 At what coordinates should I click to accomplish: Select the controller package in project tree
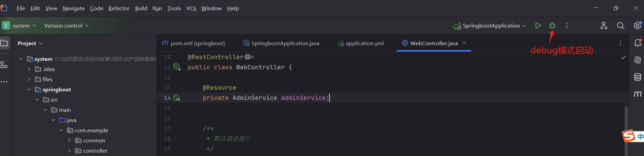[95, 151]
